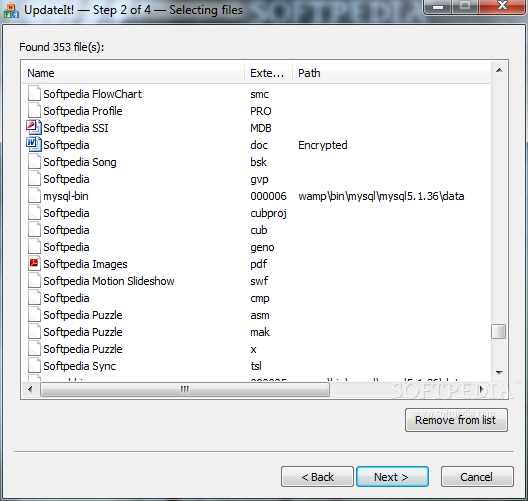Click file icon of Softpedia Profile

[34, 110]
